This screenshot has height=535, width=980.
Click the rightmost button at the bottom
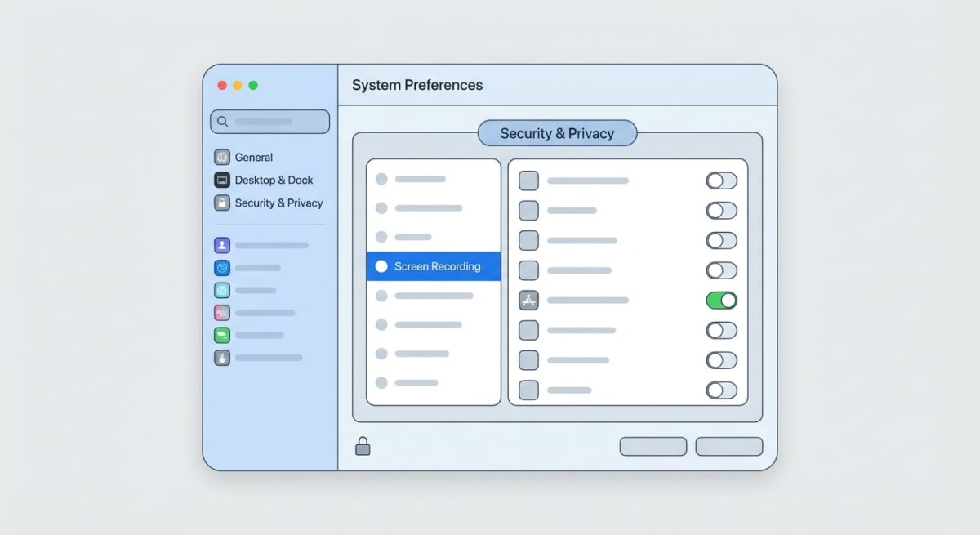click(728, 446)
